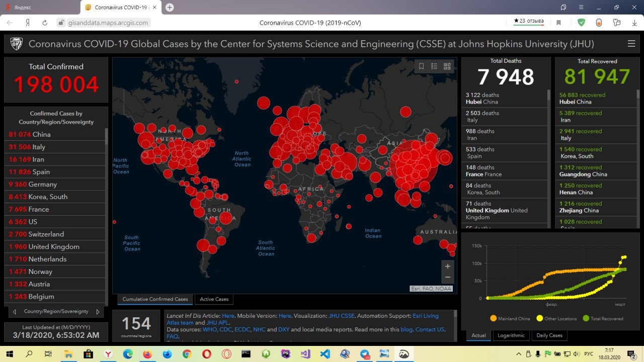Open the dashboard hamburger menu
The image size is (644, 362).
(631, 44)
